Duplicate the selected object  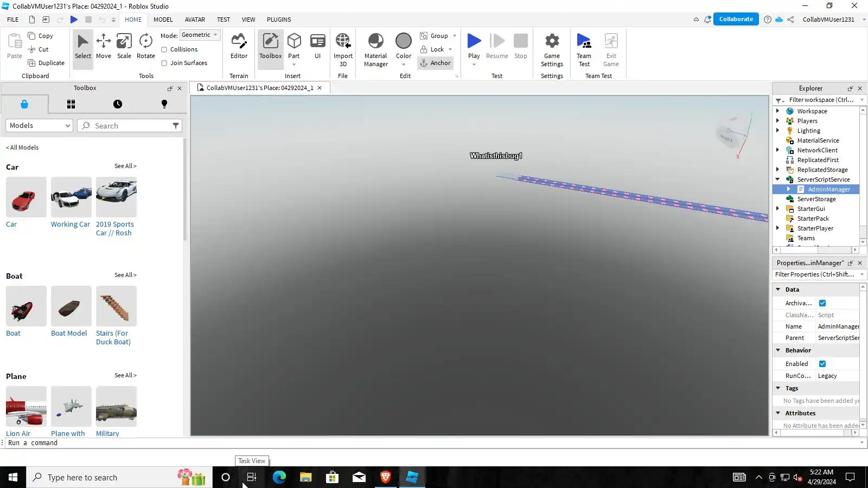pyautogui.click(x=46, y=63)
